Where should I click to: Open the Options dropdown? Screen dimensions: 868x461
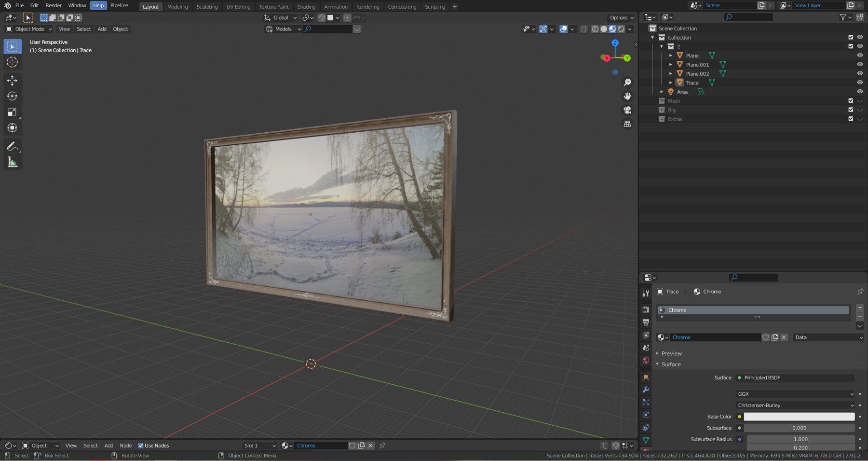[x=622, y=18]
